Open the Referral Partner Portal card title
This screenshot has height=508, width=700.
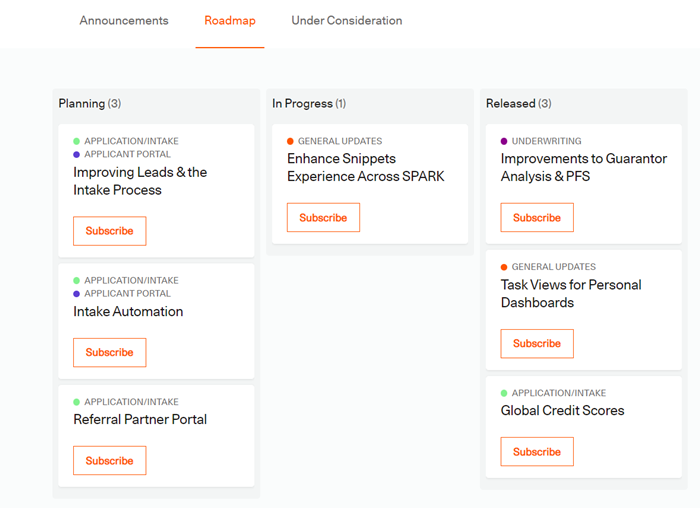(x=140, y=419)
